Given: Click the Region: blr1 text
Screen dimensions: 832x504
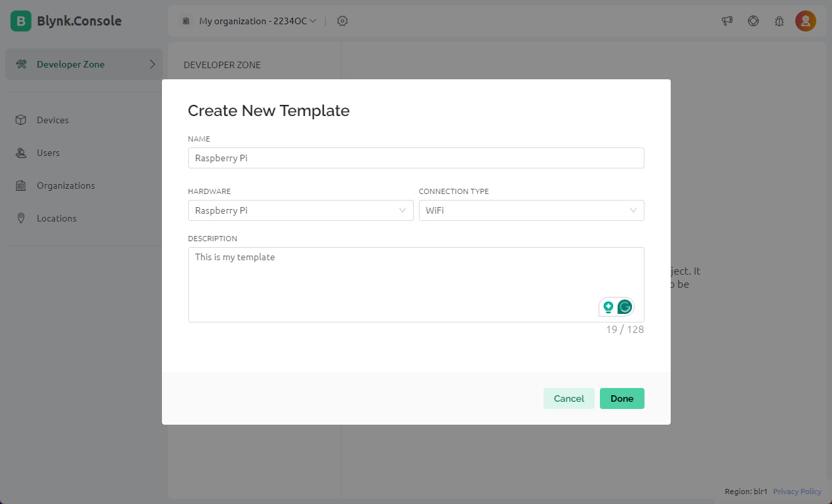Looking at the screenshot, I should coord(746,492).
